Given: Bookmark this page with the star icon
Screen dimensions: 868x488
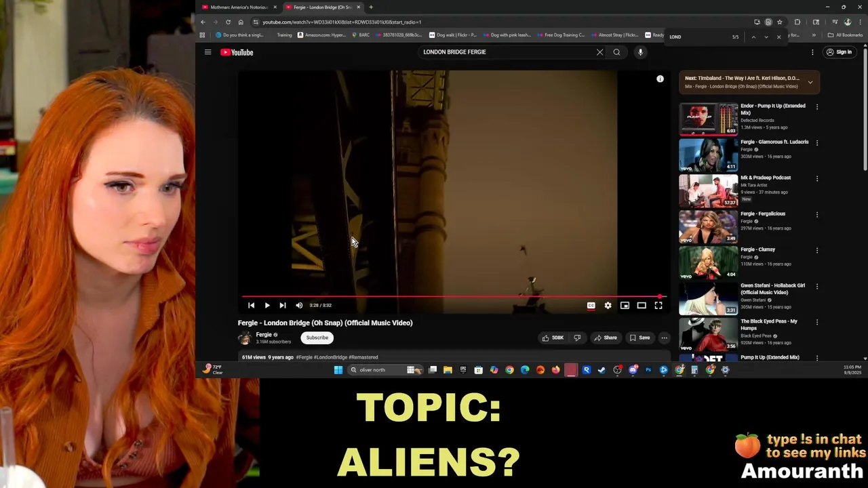Looking at the screenshot, I should click(x=780, y=22).
